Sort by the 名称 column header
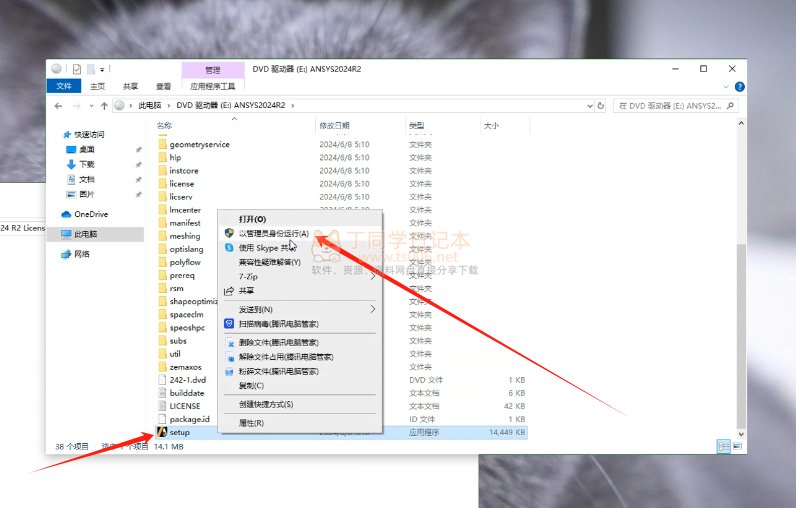The width and height of the screenshot is (796, 508). 164,125
